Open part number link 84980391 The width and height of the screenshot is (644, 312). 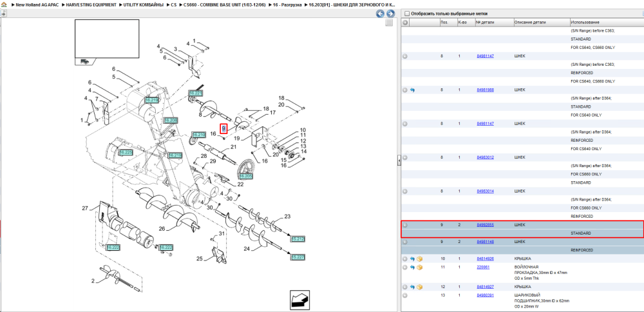pyautogui.click(x=485, y=295)
